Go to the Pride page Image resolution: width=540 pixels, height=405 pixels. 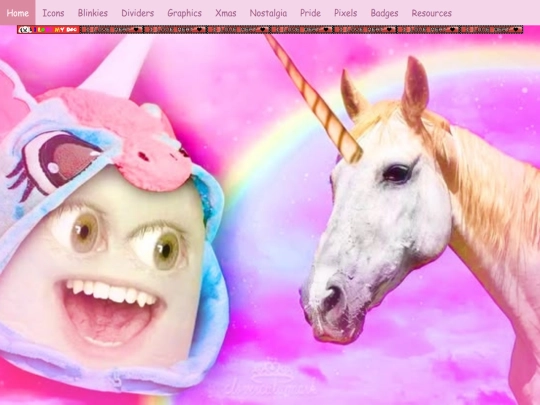pyautogui.click(x=310, y=13)
